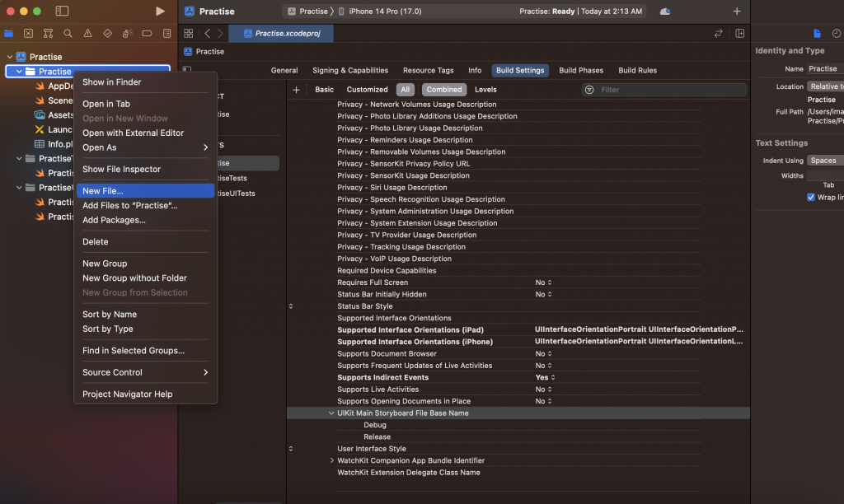Switch to the Resource Tags tab
The height and width of the screenshot is (504, 844).
428,71
